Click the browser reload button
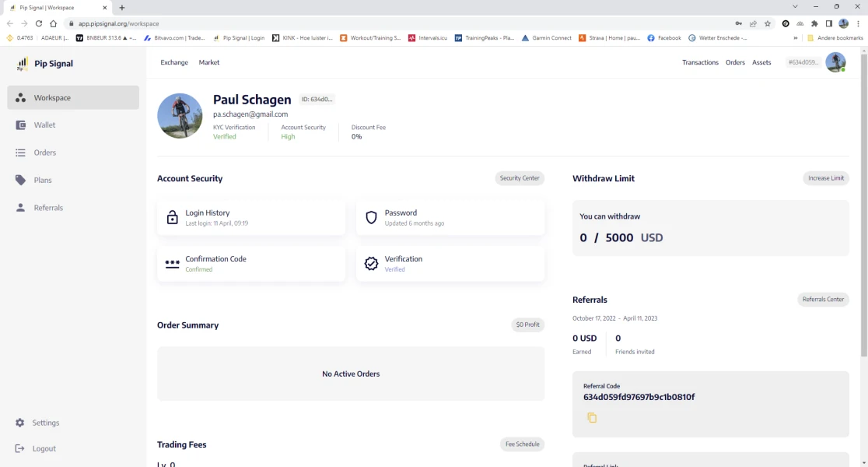This screenshot has width=868, height=467. [x=39, y=24]
